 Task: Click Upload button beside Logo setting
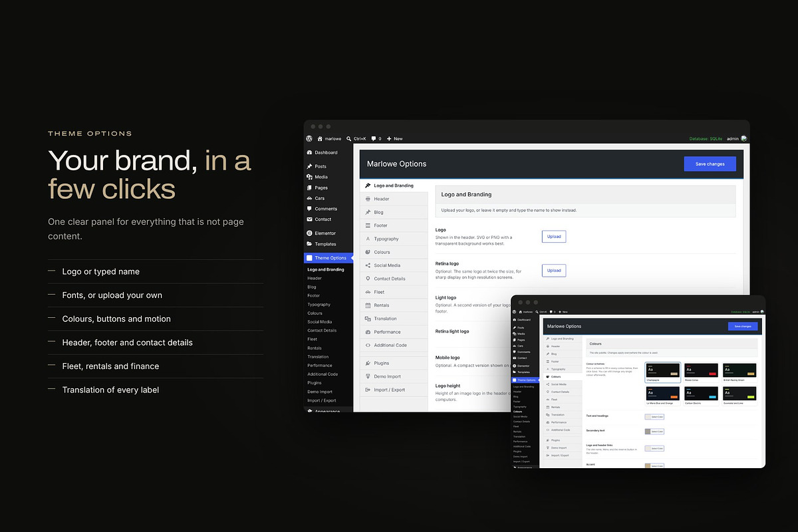(x=554, y=236)
